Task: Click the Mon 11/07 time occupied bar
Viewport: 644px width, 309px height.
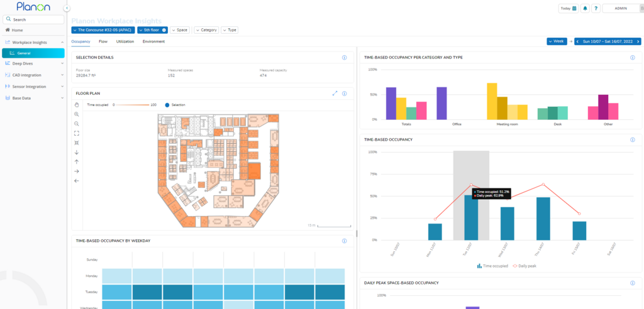Action: [x=435, y=232]
